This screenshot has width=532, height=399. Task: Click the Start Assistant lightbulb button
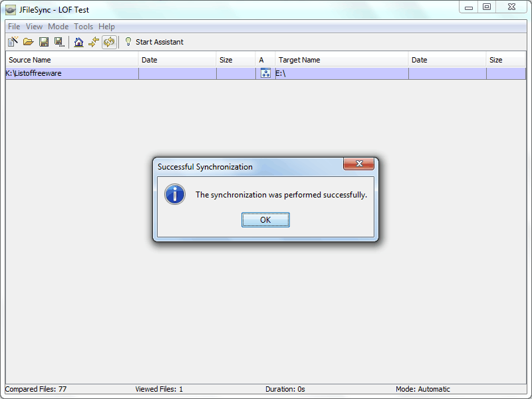point(154,42)
